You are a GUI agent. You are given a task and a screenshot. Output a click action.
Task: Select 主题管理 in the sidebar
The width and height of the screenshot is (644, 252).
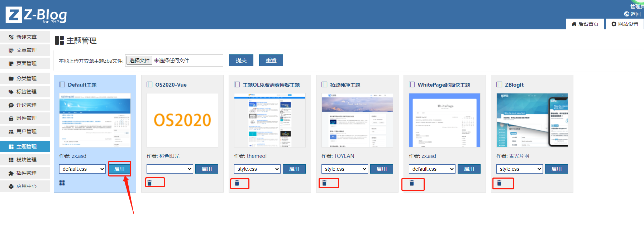25,146
